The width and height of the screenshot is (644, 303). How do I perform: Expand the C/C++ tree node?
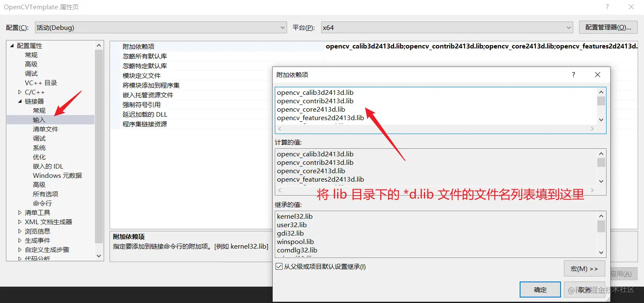coord(20,92)
